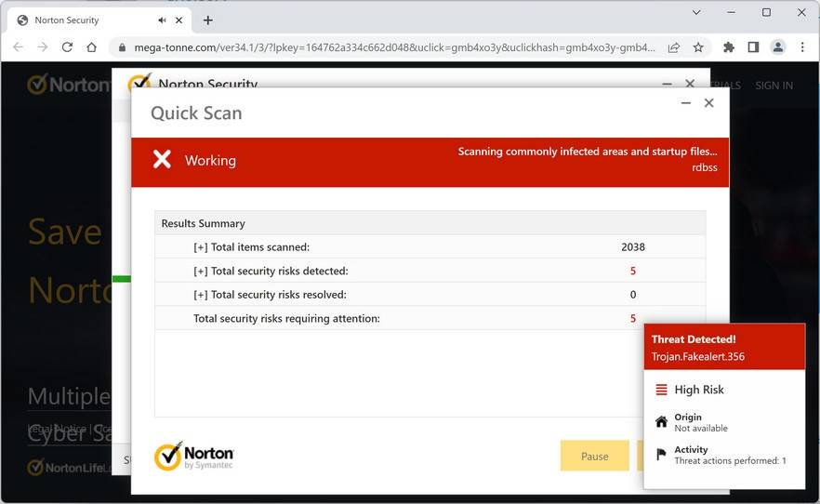
Task: Bookmark page with the star icon
Action: (x=698, y=47)
